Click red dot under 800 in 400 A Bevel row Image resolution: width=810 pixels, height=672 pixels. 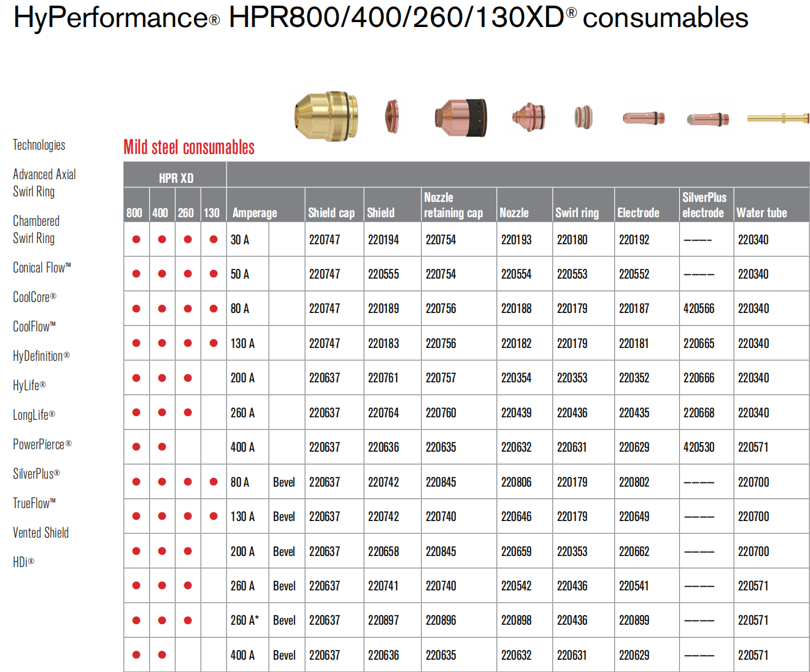[x=136, y=655]
